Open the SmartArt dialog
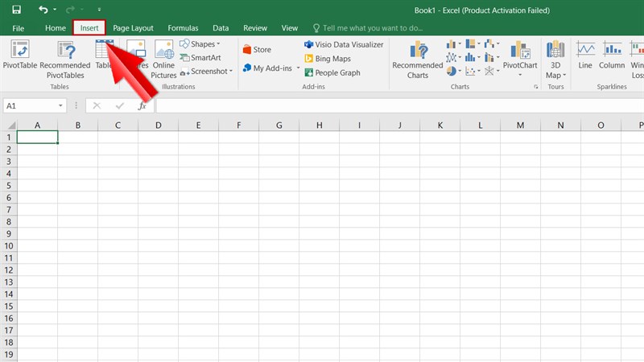This screenshot has height=362, width=644. [x=200, y=58]
